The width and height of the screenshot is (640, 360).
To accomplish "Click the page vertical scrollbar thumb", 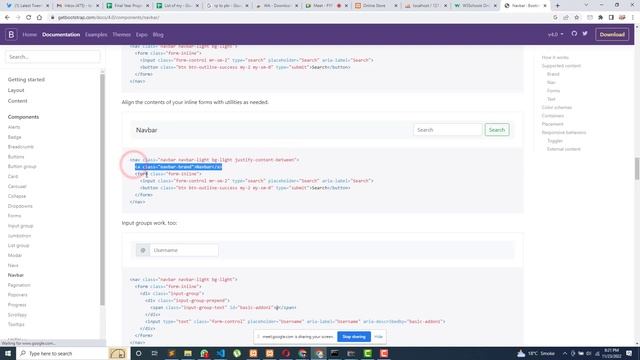I will pyautogui.click(x=637, y=168).
